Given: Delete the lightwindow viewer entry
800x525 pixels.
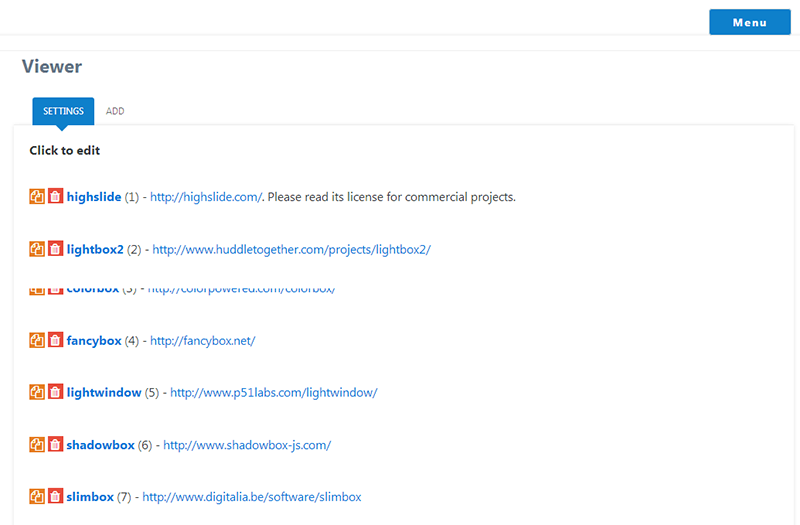Looking at the screenshot, I should coord(56,392).
